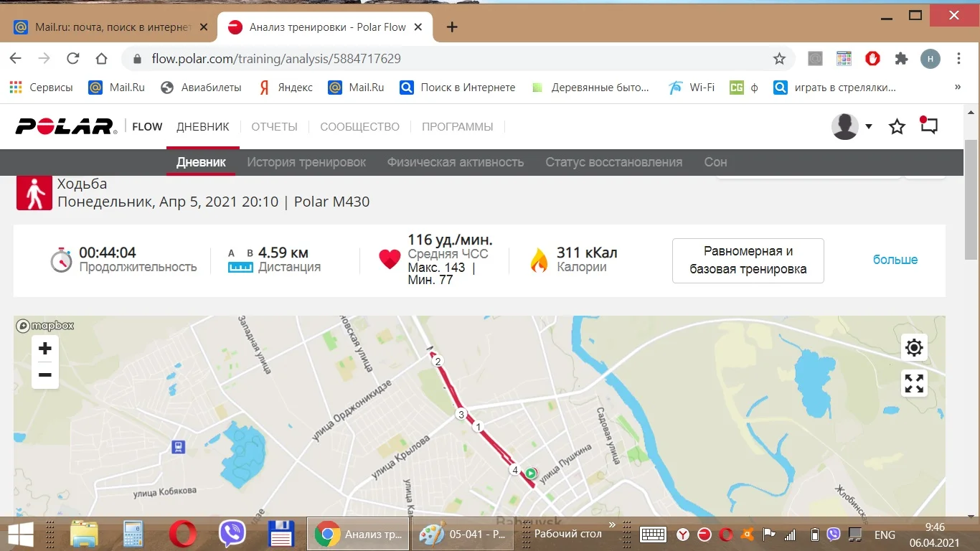Screen dimensions: 980x551
Task: Open the notifications icon in Polar header
Action: pyautogui.click(x=928, y=126)
